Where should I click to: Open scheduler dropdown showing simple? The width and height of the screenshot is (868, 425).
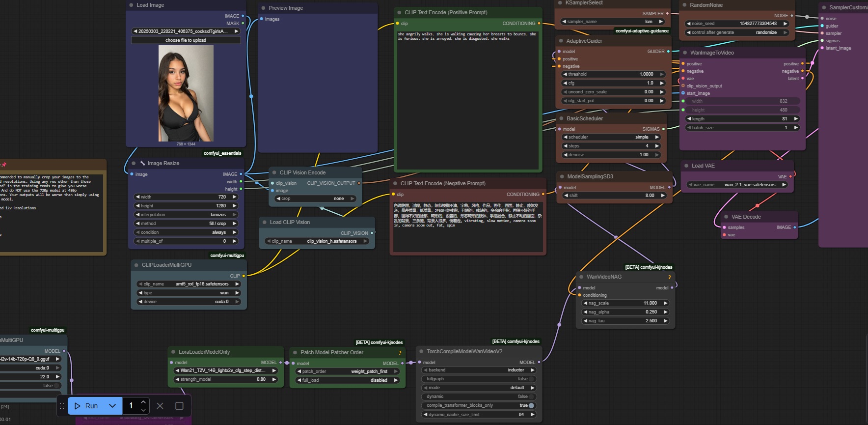tap(611, 137)
